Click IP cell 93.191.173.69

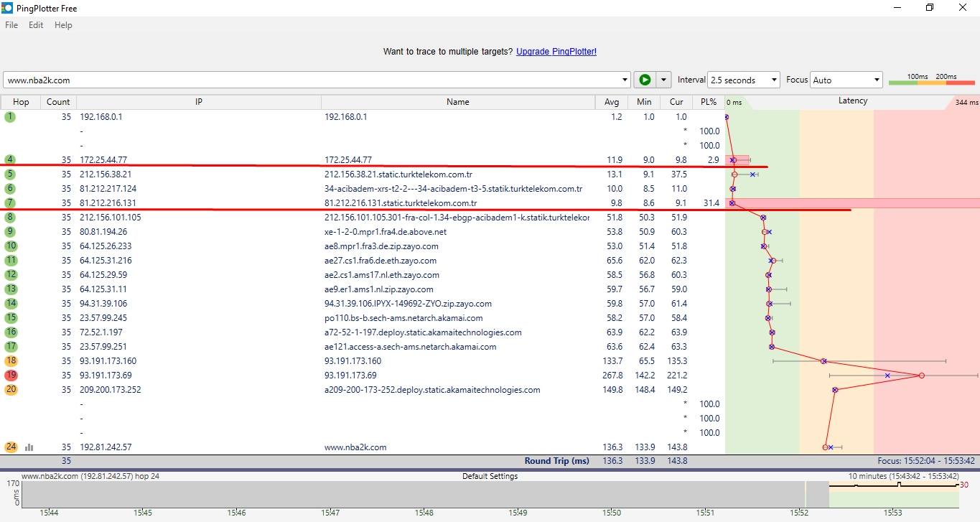coord(106,376)
